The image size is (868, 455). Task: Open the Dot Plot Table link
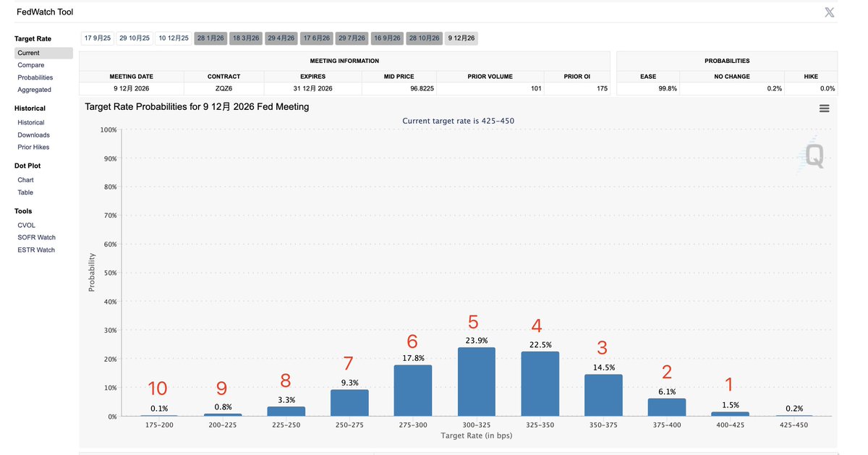pos(25,192)
